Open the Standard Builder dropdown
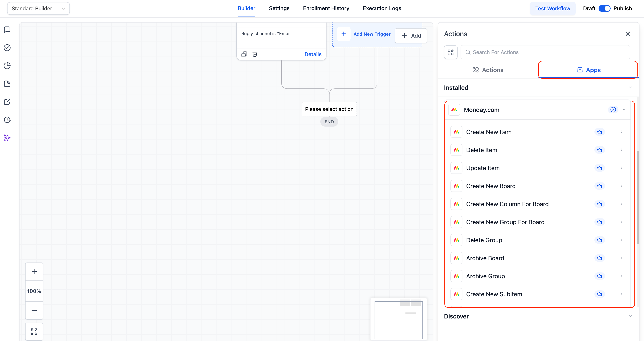 click(x=38, y=8)
